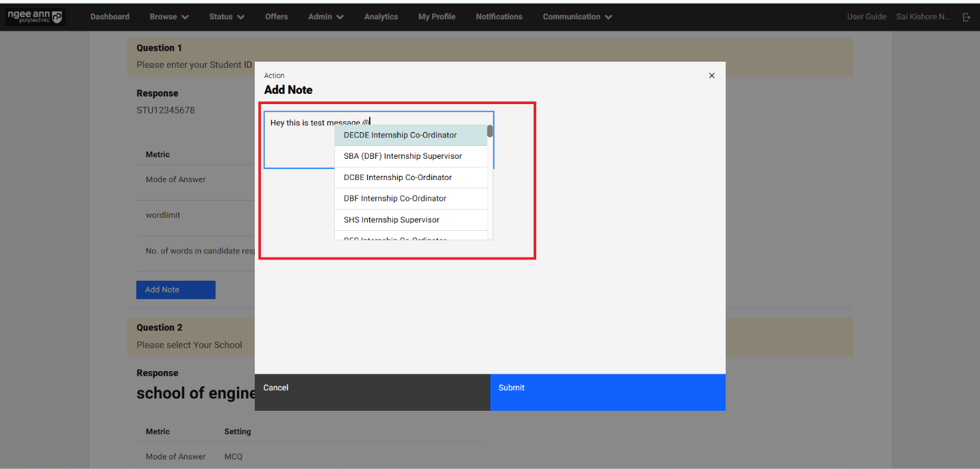980x469 pixels.
Task: Open the Communication dropdown menu
Action: click(577, 17)
